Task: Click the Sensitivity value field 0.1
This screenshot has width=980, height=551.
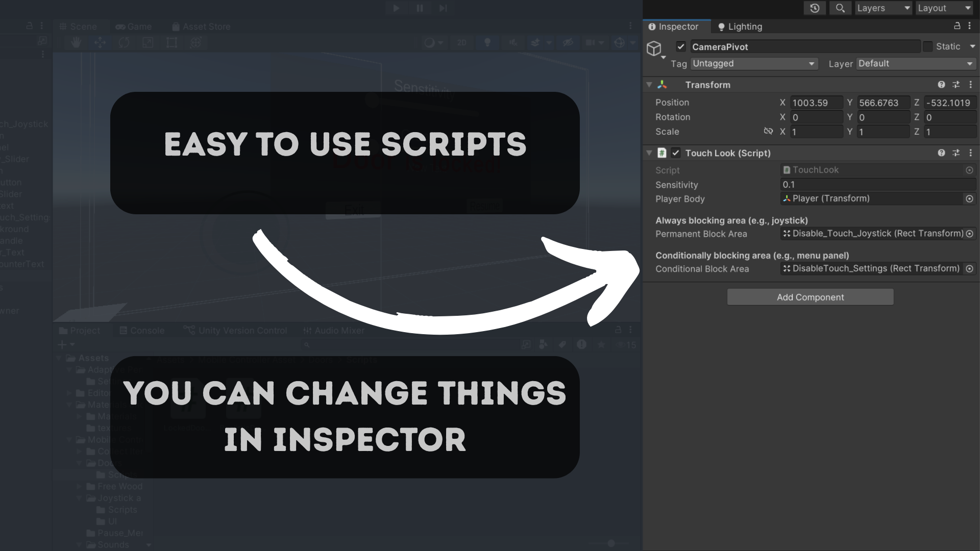Action: pos(878,185)
